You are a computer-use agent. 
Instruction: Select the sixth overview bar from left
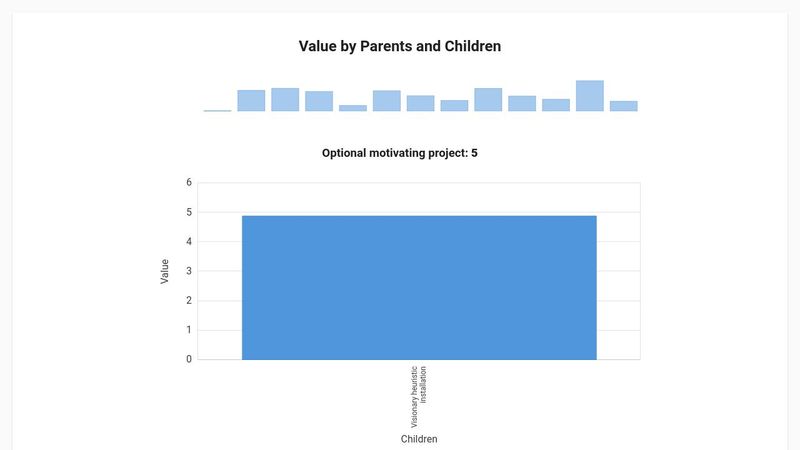pyautogui.click(x=387, y=101)
